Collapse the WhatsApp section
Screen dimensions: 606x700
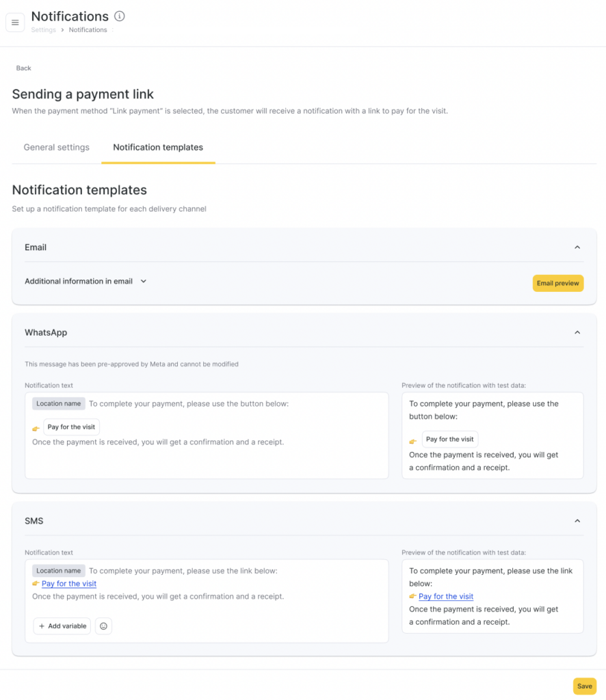(x=577, y=333)
